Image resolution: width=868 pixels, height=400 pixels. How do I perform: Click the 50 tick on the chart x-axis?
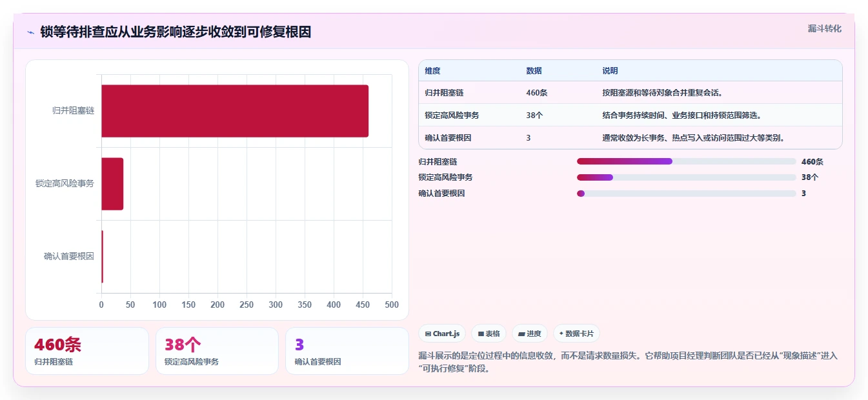click(130, 305)
